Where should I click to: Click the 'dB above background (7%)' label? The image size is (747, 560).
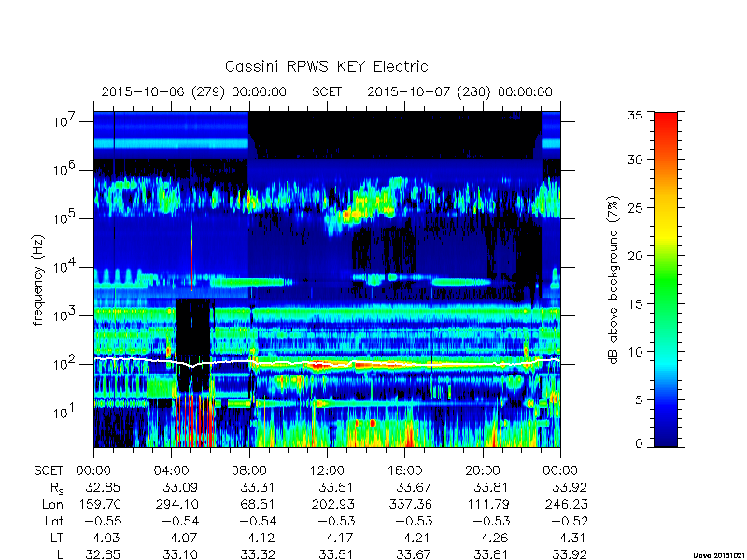tap(613, 280)
